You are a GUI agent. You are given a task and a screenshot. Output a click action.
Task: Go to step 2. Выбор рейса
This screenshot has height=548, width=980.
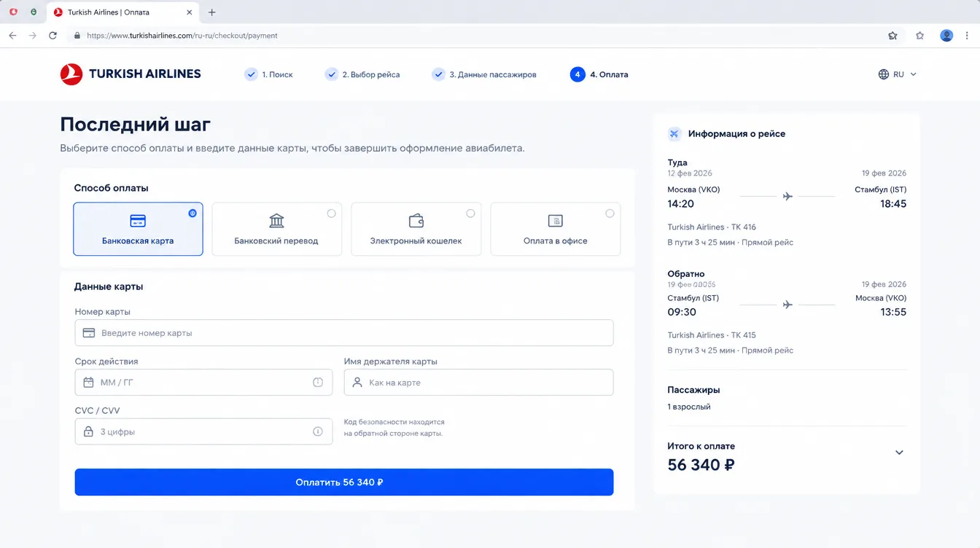click(x=362, y=74)
